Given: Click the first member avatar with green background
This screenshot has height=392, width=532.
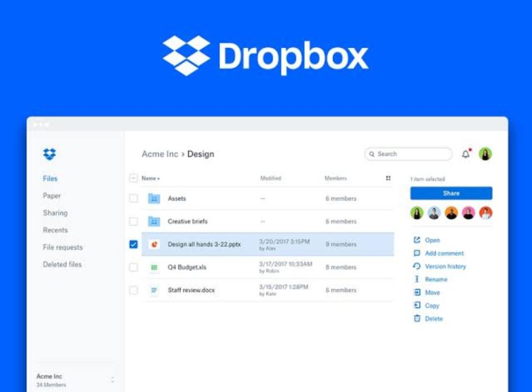Looking at the screenshot, I should 417,213.
